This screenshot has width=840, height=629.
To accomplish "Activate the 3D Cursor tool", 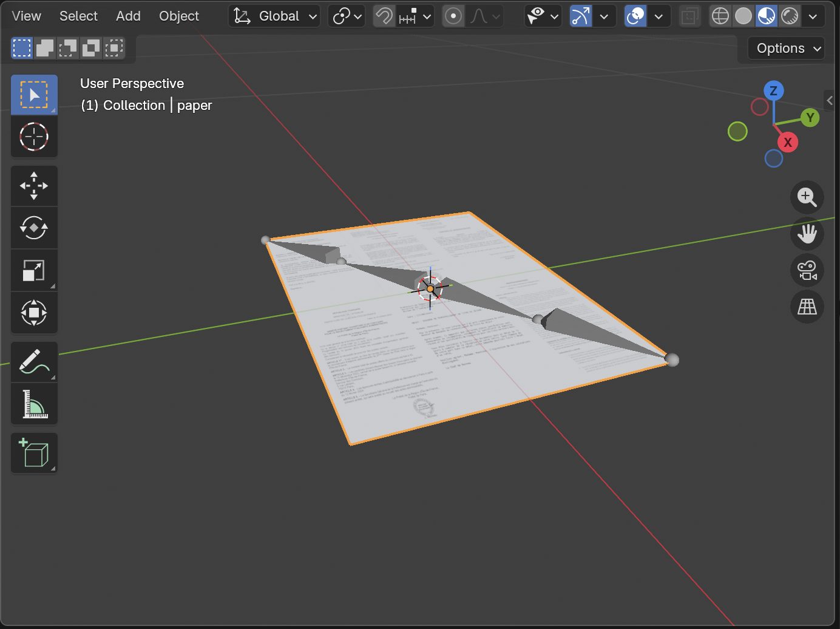I will coord(34,137).
